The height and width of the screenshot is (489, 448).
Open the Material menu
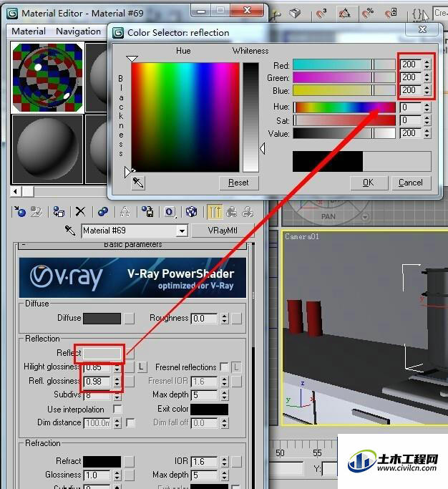[x=29, y=32]
